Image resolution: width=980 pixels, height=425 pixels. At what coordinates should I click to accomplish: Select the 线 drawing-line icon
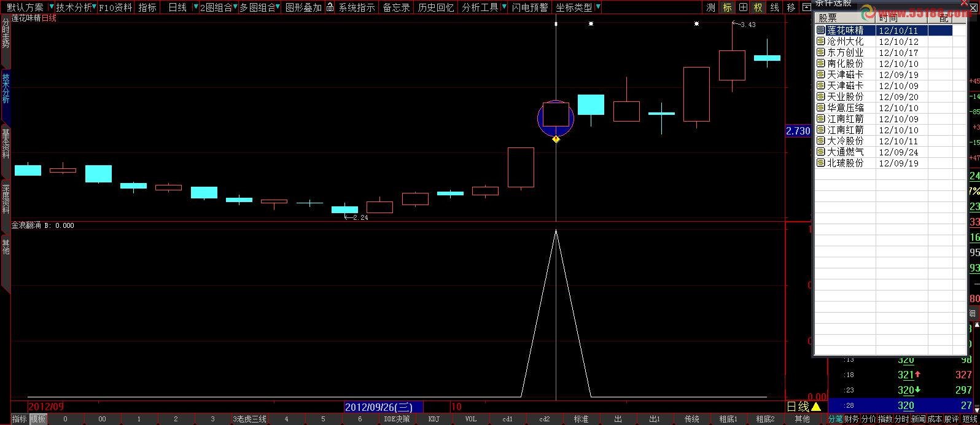pyautogui.click(x=775, y=7)
